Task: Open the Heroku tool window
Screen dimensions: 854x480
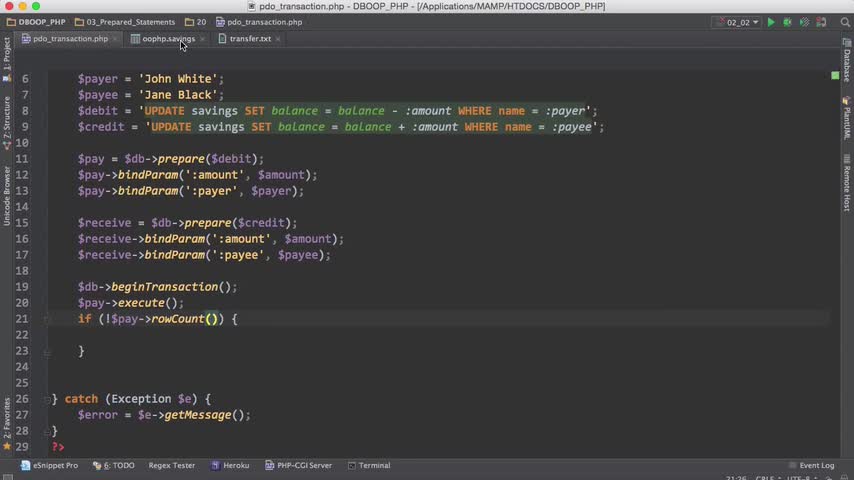Action: point(230,465)
